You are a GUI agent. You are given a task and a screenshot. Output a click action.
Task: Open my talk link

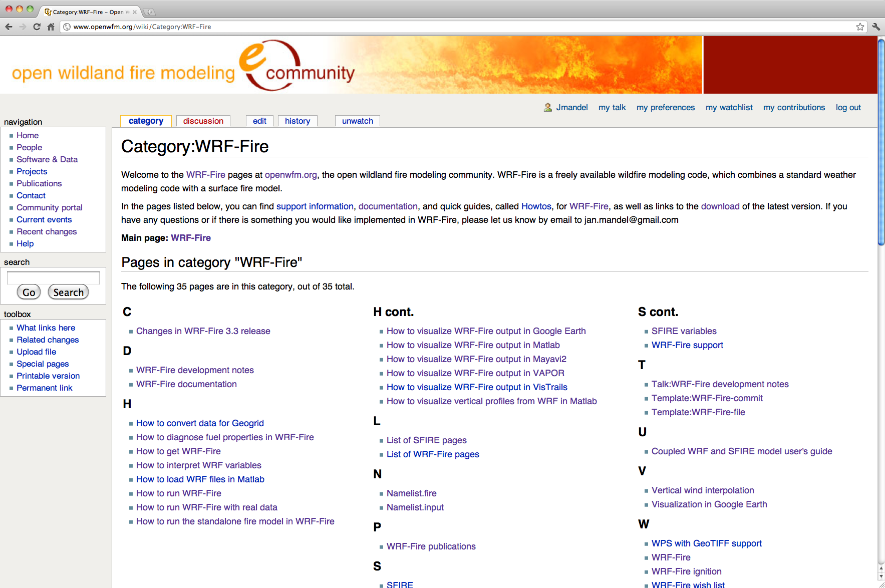(x=612, y=107)
